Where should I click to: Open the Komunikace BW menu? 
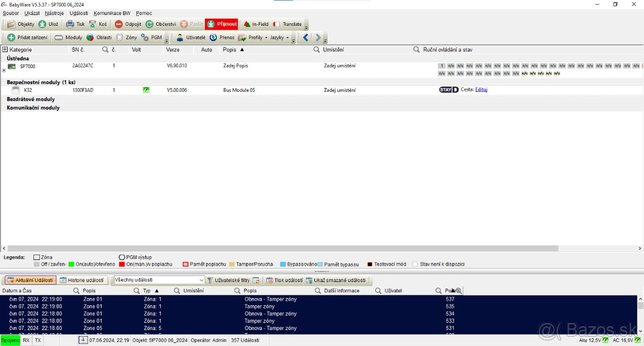point(112,13)
